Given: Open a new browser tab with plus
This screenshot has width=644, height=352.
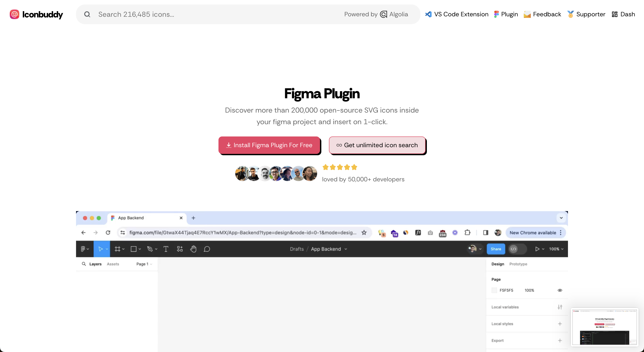Looking at the screenshot, I should [x=193, y=218].
